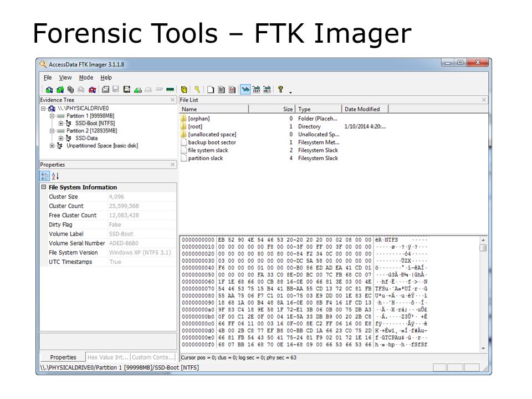Click the Add Evidence Item toolbar icon
This screenshot has height=399, width=532.
[49, 90]
